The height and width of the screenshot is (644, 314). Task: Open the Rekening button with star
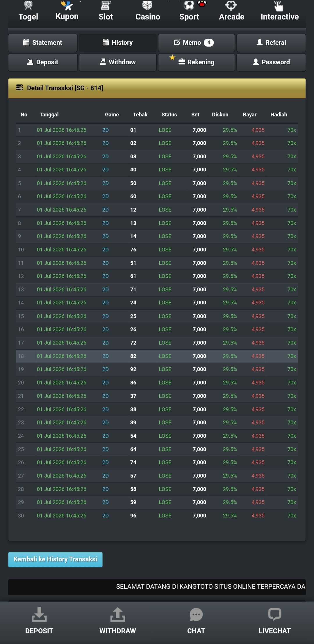(196, 62)
